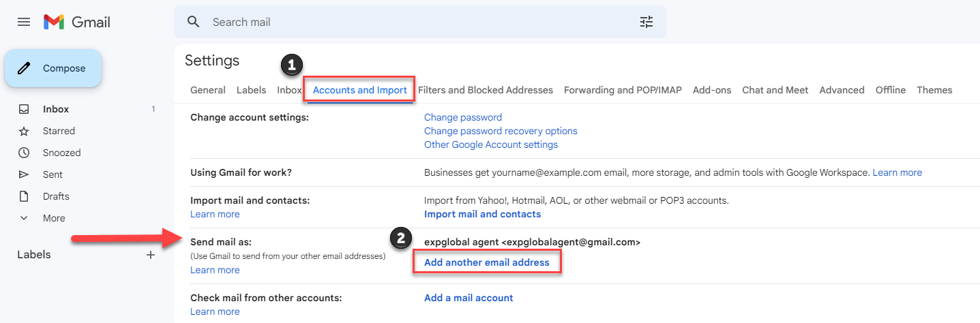This screenshot has height=323, width=980.
Task: Open the main menu hamburger icon
Action: coord(24,22)
